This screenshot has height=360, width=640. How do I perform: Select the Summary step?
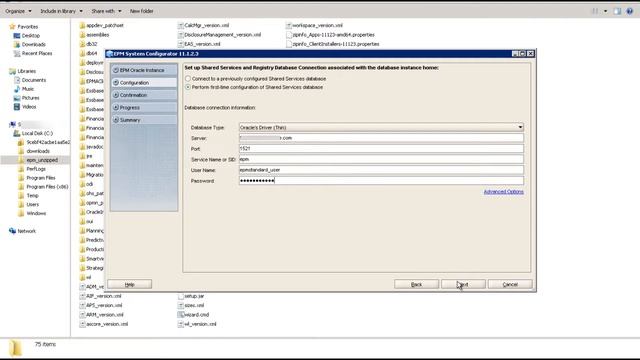[x=144, y=120]
